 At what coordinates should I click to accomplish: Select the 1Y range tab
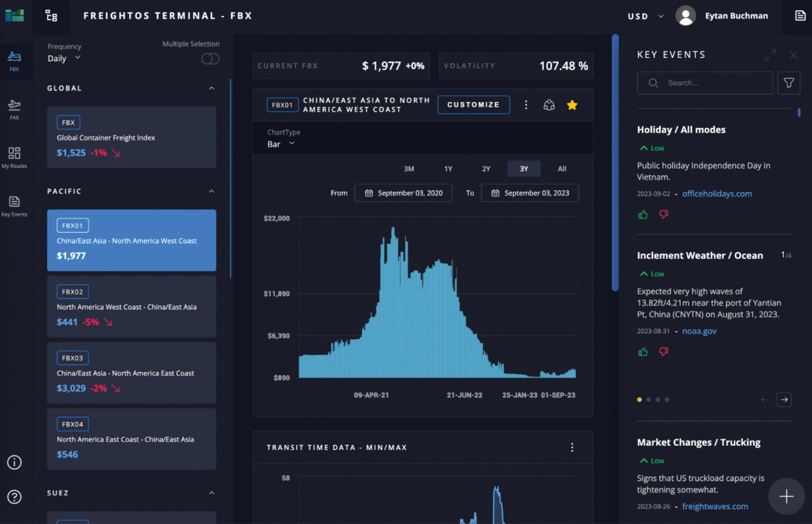pyautogui.click(x=448, y=169)
